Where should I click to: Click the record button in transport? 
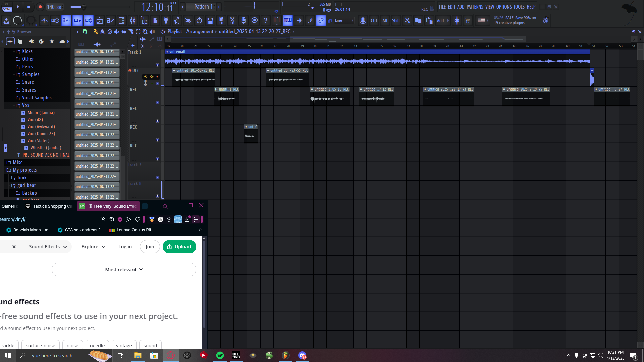[40, 7]
